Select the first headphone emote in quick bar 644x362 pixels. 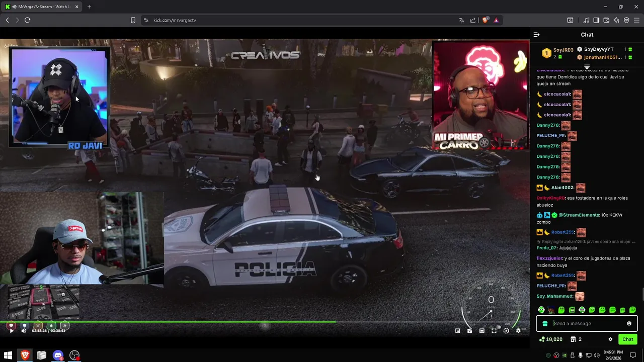(541, 310)
